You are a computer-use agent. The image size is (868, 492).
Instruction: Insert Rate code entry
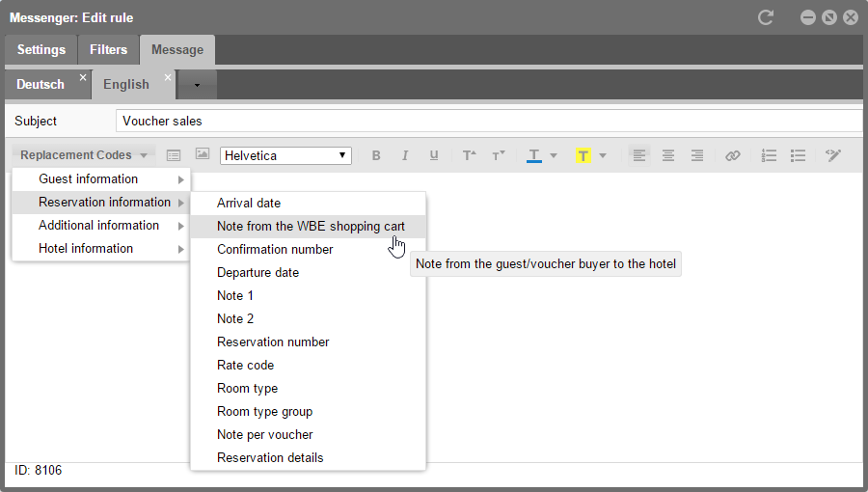tap(308, 366)
